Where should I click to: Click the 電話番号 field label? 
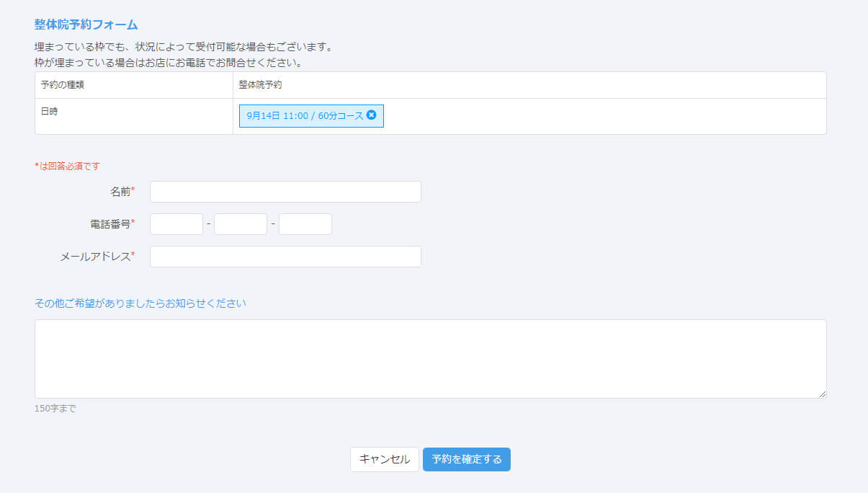click(x=111, y=224)
